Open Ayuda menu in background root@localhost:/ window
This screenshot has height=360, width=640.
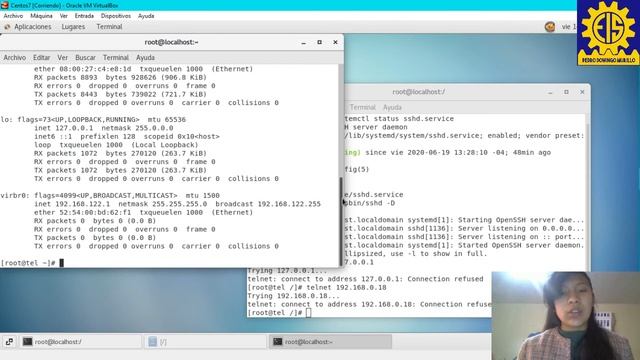click(x=392, y=107)
